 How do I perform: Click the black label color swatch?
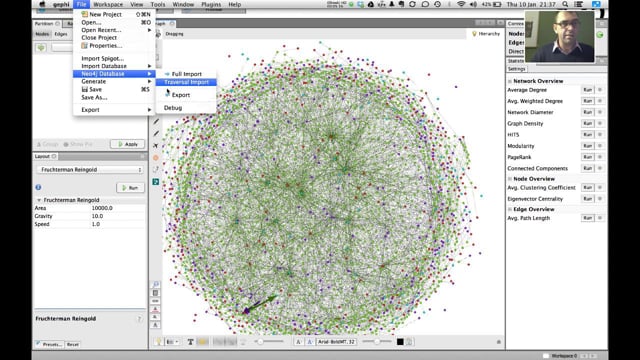[x=400, y=342]
